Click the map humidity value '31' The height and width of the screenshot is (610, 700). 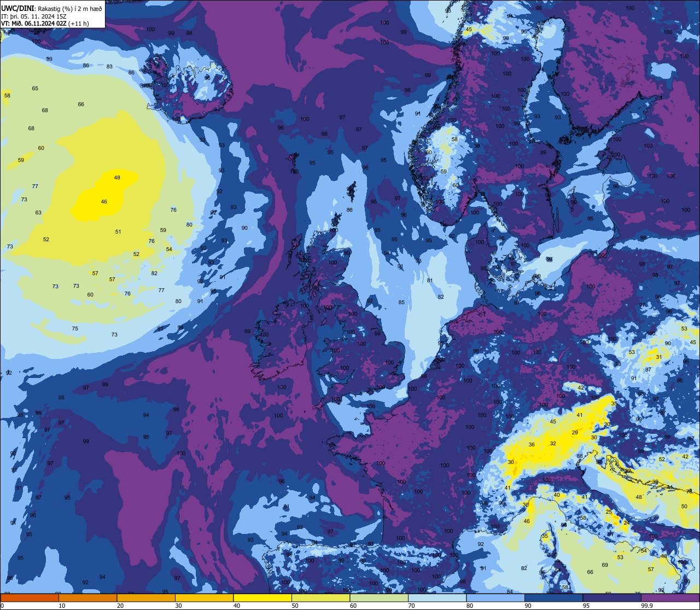coord(659,357)
